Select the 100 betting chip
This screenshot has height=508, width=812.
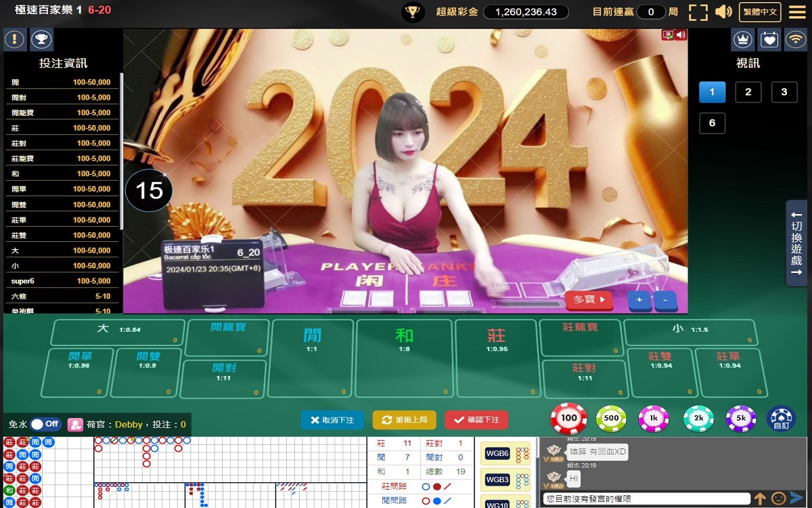(x=568, y=418)
